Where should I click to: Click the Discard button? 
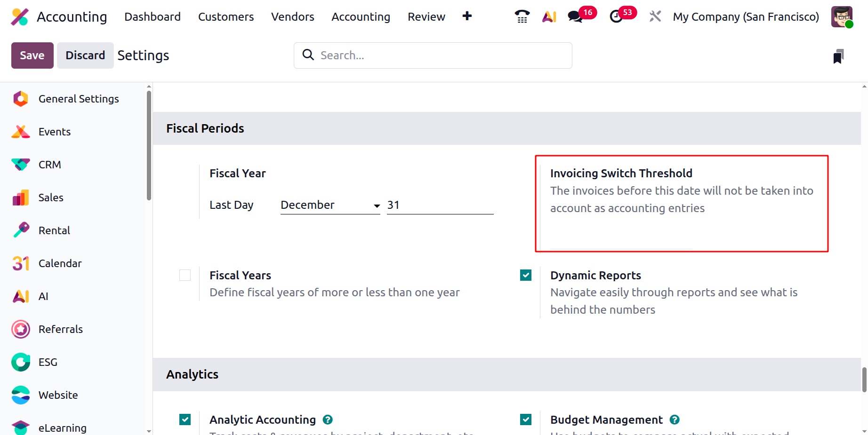tap(85, 55)
